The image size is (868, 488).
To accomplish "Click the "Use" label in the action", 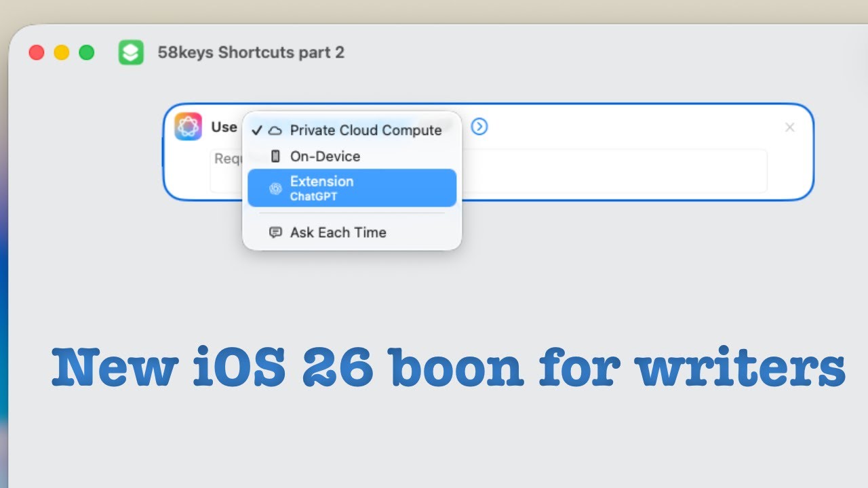I will pos(224,127).
